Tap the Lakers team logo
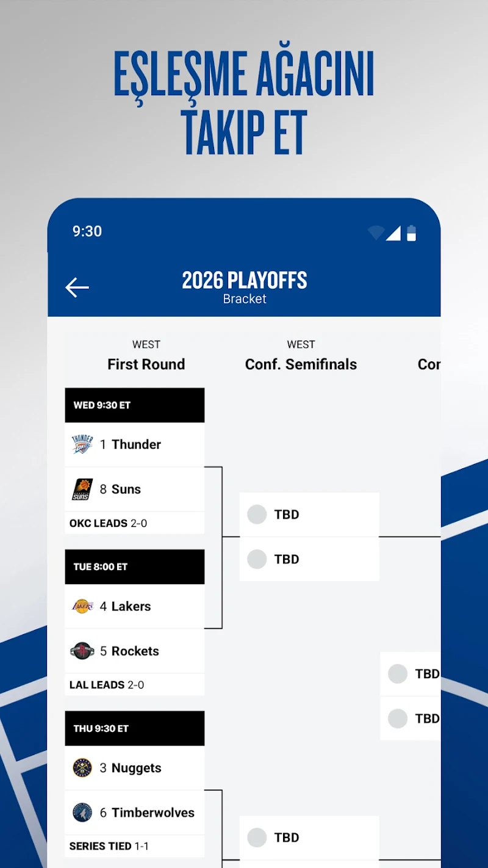Viewport: 488px width, 868px height. click(x=82, y=606)
